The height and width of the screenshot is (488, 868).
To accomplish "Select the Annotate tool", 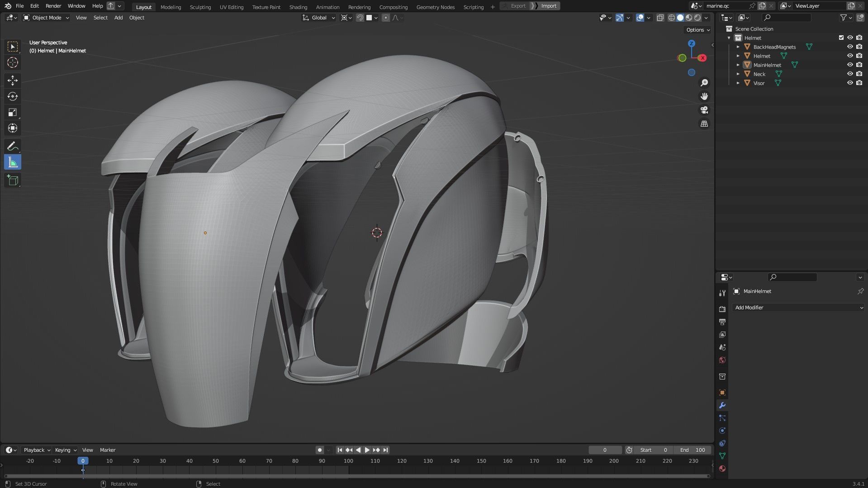I will pos(13,146).
